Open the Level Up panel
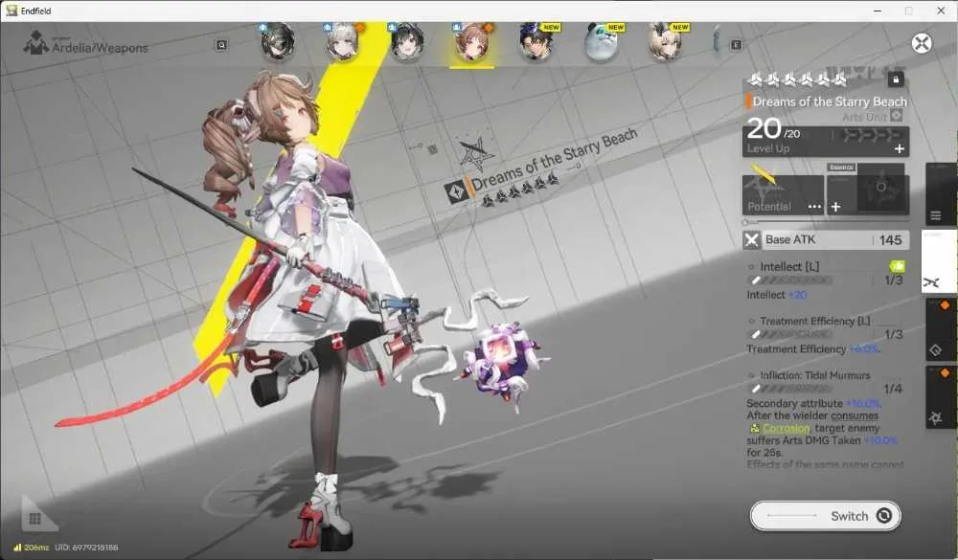The height and width of the screenshot is (560, 958). 826,142
